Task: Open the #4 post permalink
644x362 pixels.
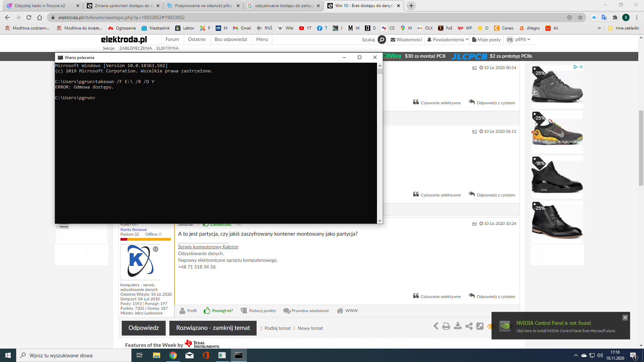Action: (474, 224)
